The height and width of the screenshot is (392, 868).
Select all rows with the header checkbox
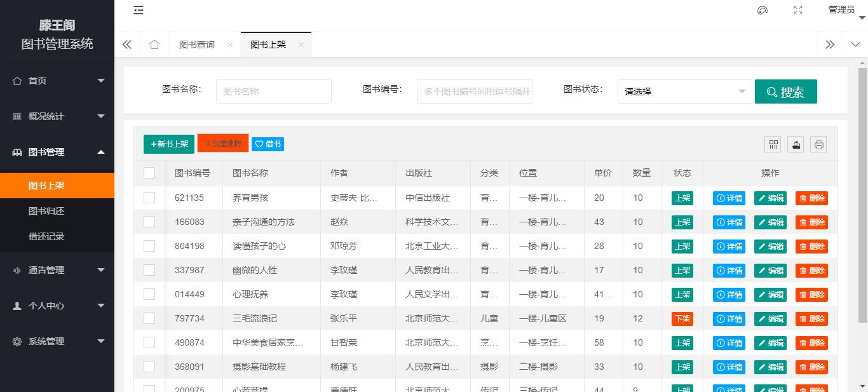tap(149, 172)
